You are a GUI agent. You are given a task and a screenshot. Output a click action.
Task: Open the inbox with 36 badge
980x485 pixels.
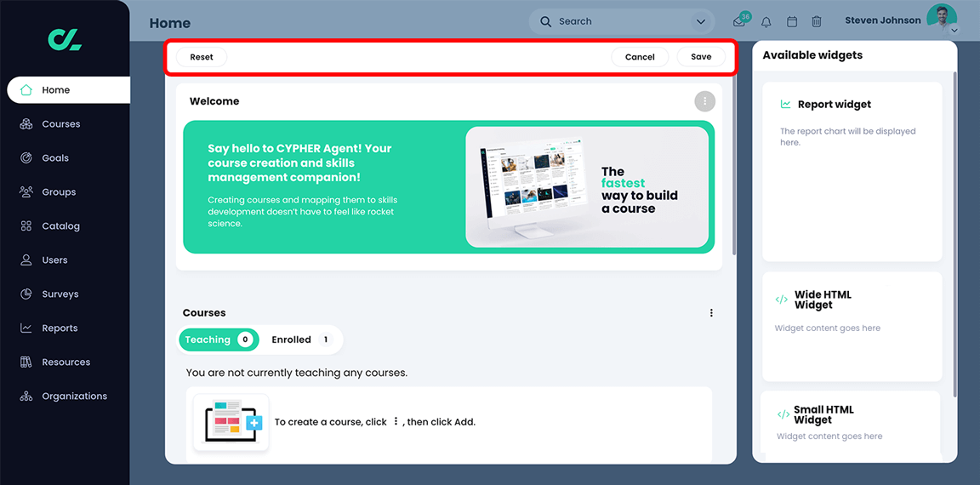pos(741,20)
